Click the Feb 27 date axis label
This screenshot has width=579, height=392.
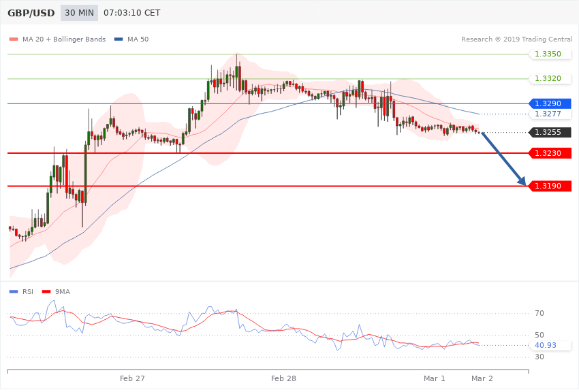point(132,378)
